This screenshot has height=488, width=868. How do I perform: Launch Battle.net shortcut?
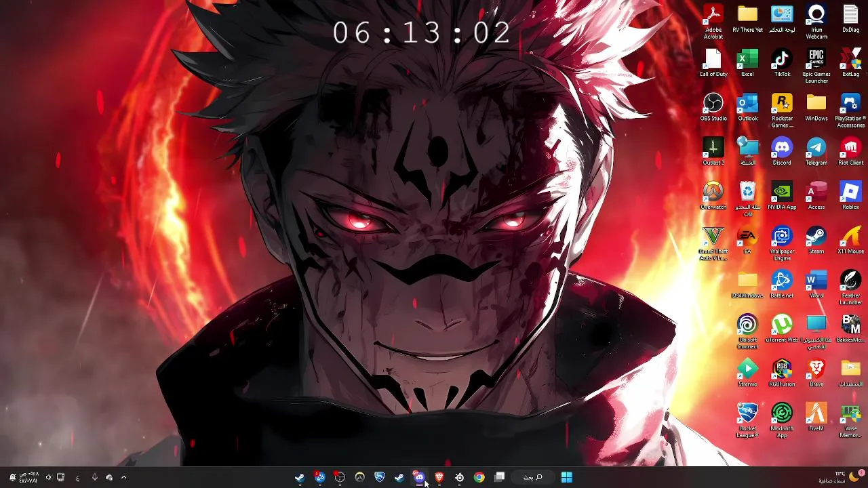(x=782, y=283)
